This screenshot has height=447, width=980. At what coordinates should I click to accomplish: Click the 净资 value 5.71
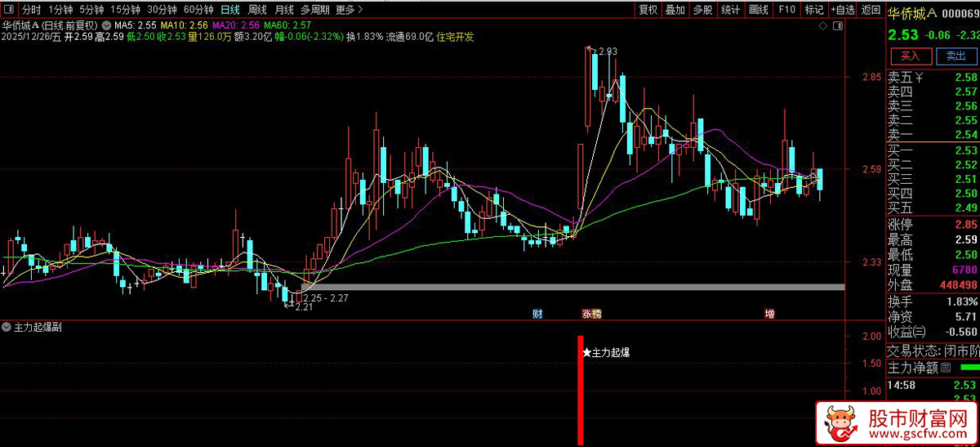(x=966, y=316)
